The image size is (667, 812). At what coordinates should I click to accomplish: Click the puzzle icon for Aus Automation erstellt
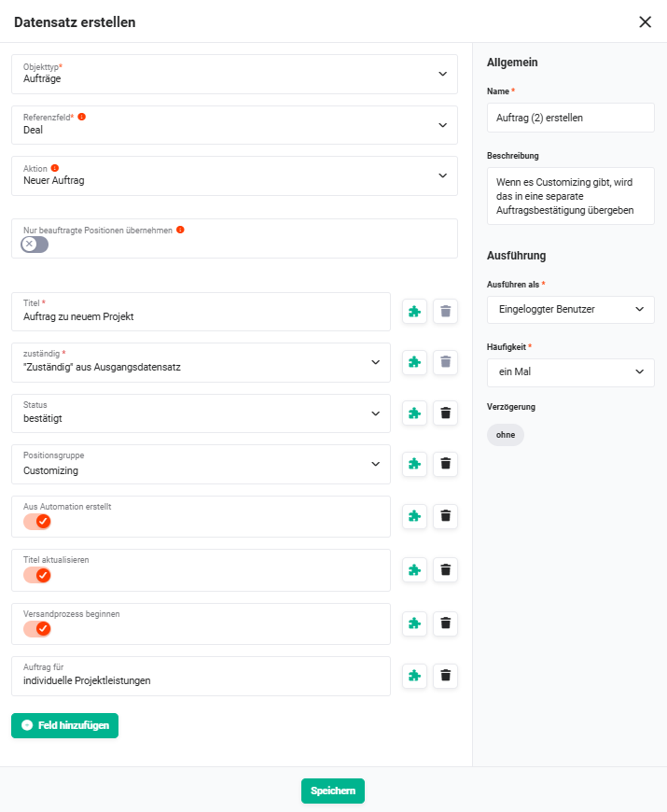click(414, 516)
